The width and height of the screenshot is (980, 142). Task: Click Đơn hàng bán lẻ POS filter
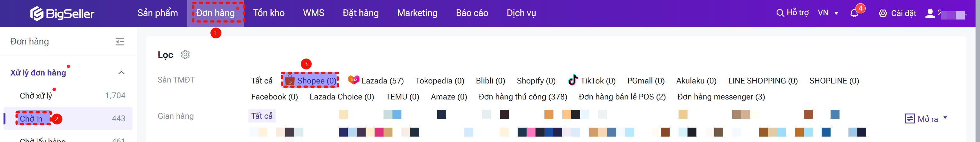[622, 97]
